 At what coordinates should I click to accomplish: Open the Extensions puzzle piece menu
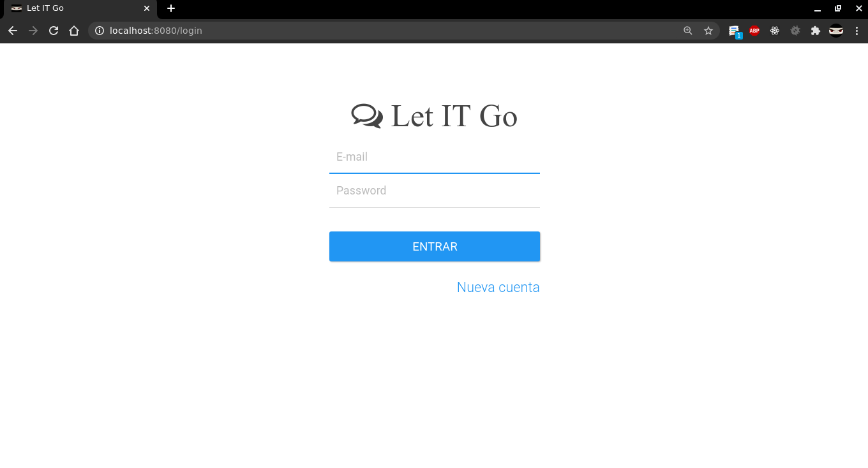[x=816, y=31]
